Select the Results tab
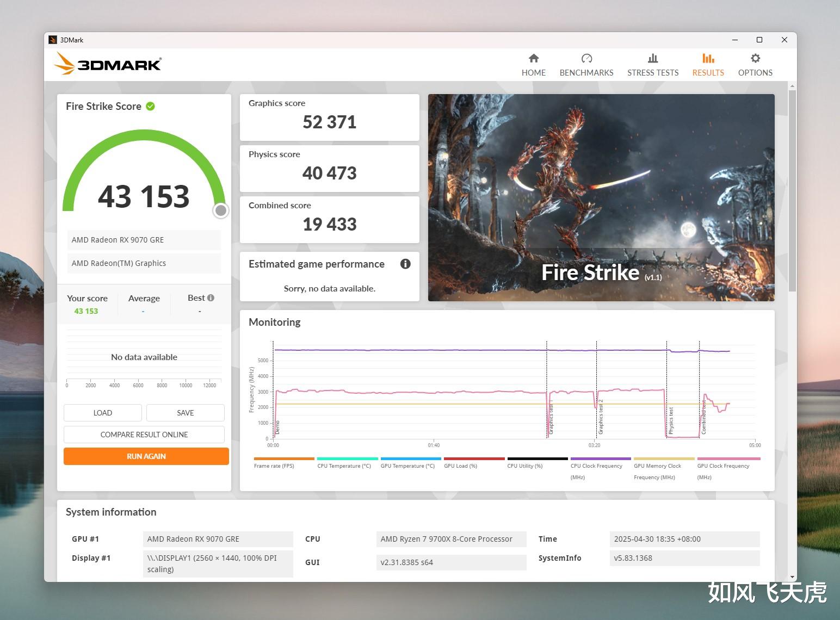Viewport: 840px width, 620px height. point(708,65)
